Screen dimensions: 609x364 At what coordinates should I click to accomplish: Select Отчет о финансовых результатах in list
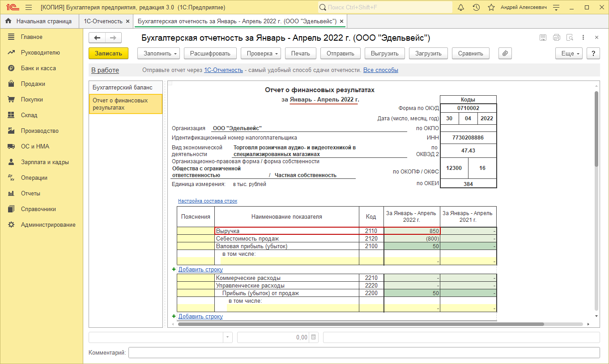click(126, 104)
